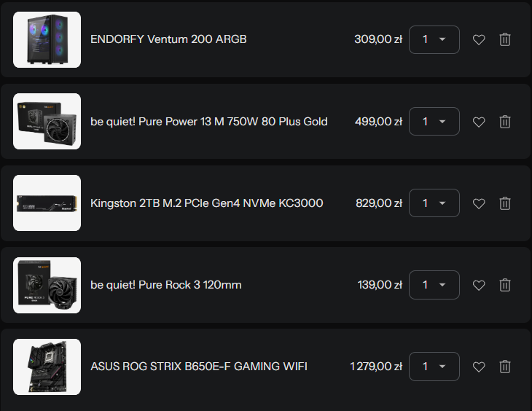
Task: Add ENDORFY Ventum 200 ARGB to wishlist
Action: [x=479, y=39]
